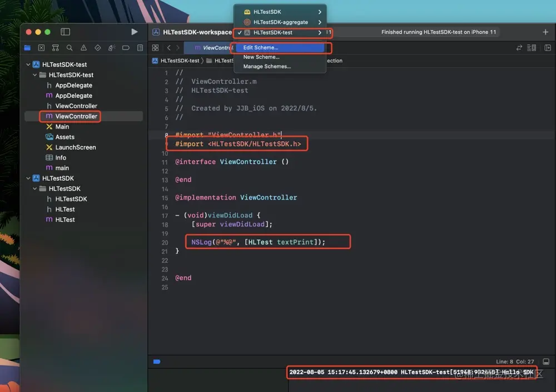Click the @implementation ViewController line
Image resolution: width=556 pixels, height=392 pixels.
coord(236,197)
